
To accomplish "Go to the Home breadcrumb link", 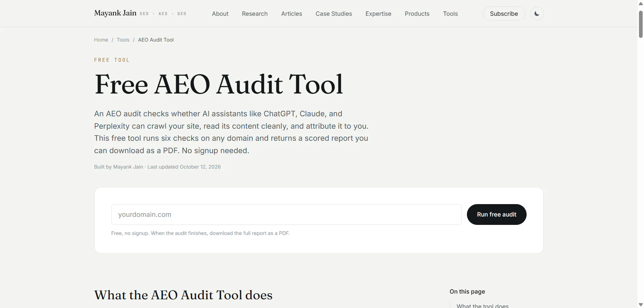I will (101, 40).
